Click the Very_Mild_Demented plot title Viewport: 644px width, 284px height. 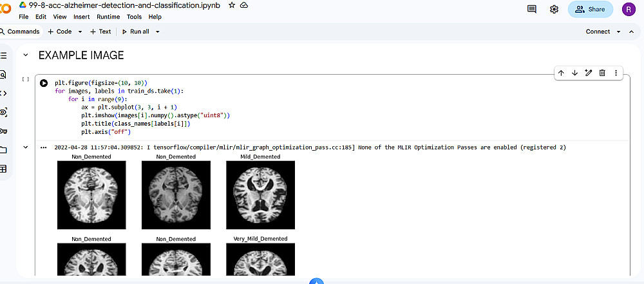coord(260,239)
